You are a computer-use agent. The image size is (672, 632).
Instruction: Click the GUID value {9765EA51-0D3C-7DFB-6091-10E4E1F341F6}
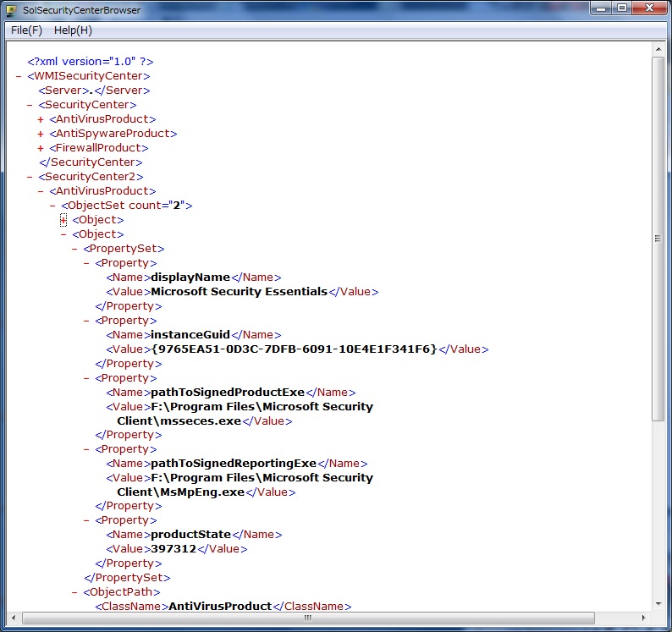(x=294, y=349)
